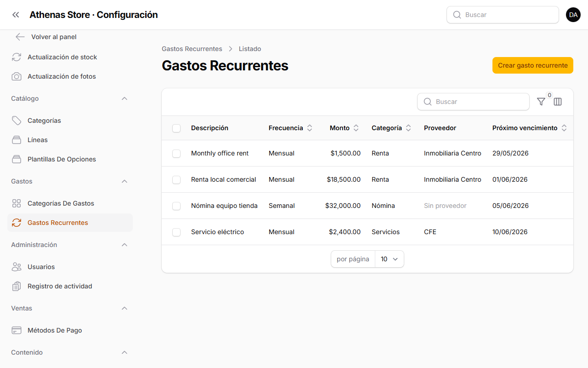Viewport: 588px width, 368px height.
Task: Click the Métodos De Pago card icon
Action: [17, 330]
